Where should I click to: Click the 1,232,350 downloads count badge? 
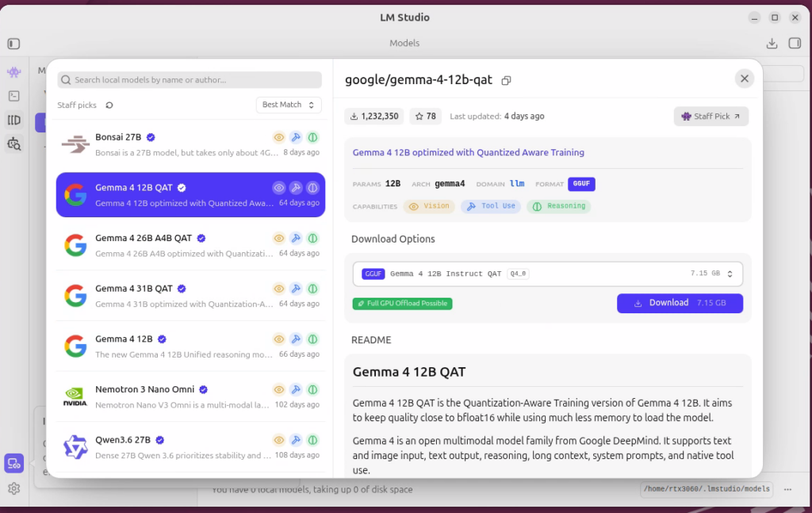(x=374, y=117)
